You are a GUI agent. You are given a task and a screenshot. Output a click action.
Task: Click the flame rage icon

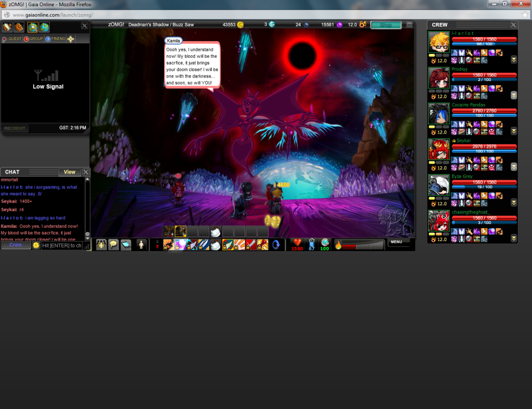click(338, 244)
